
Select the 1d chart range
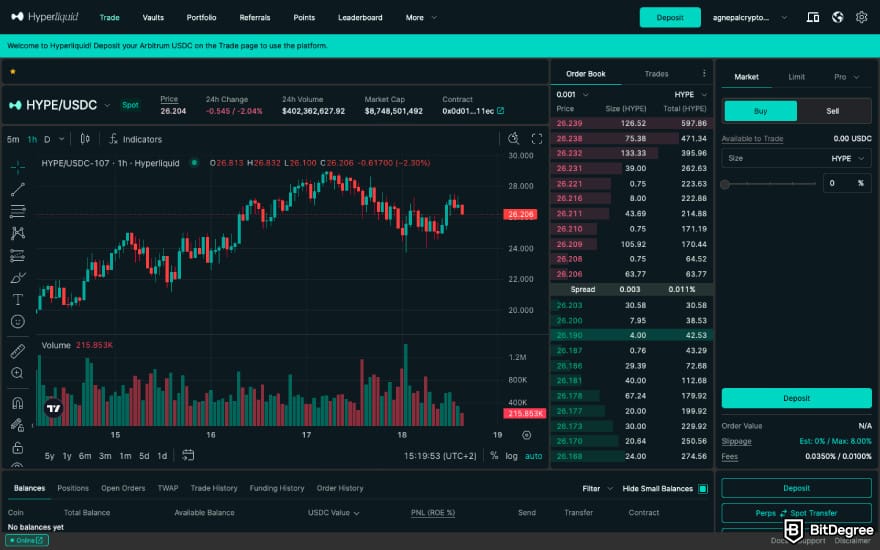(x=162, y=456)
